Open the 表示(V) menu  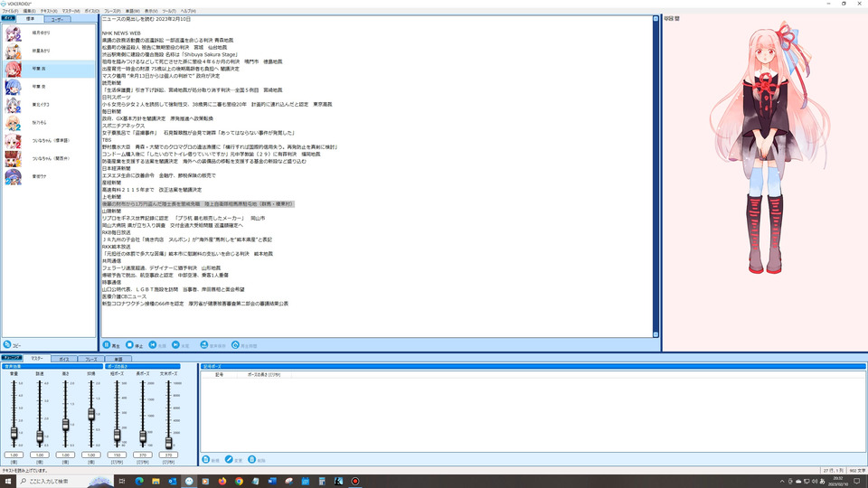[151, 11]
